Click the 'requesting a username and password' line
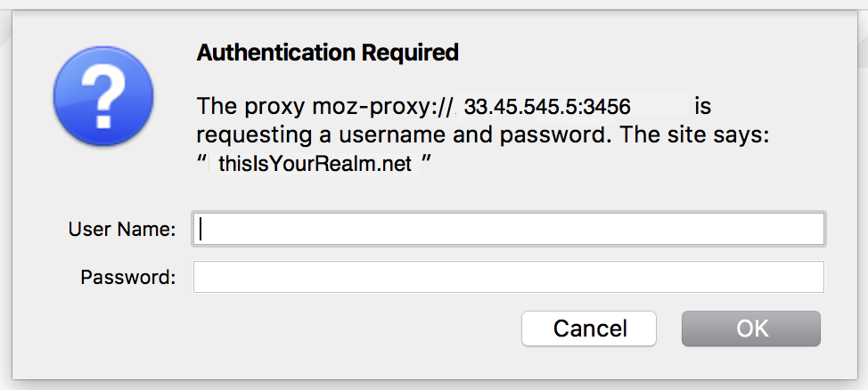 (404, 135)
